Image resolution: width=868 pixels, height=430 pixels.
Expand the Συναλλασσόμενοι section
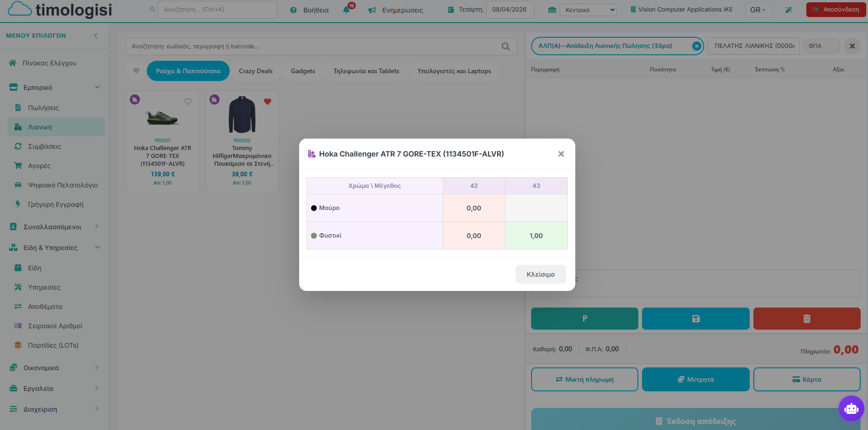(x=54, y=227)
